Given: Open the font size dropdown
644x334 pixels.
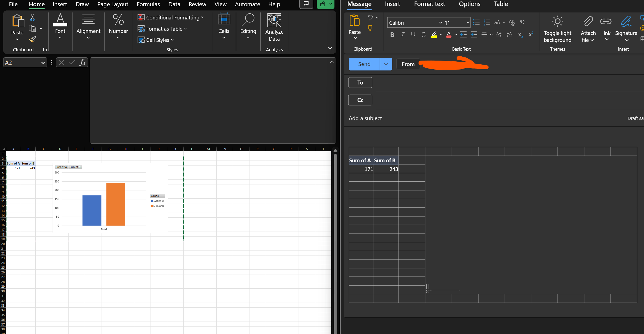Looking at the screenshot, I should 468,22.
